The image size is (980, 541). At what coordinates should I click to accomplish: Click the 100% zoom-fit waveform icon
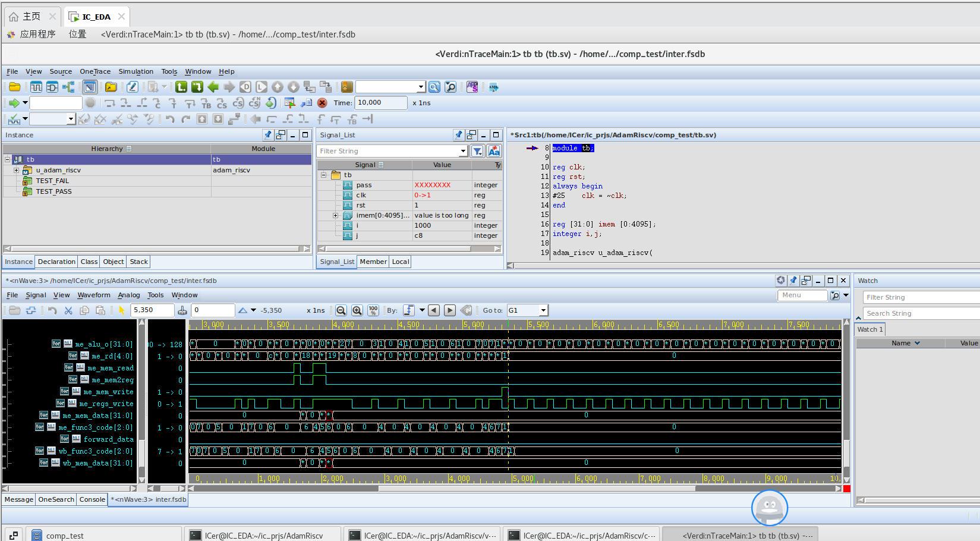tap(373, 310)
